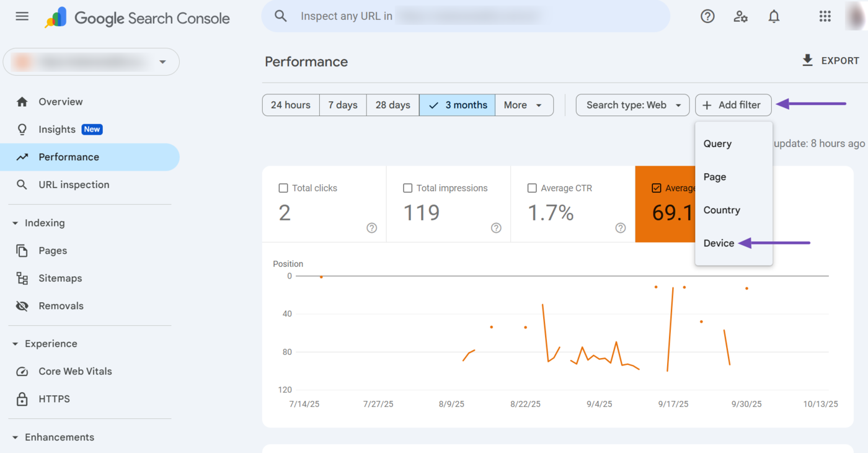Click the Export download icon
Image resolution: width=868 pixels, height=453 pixels.
coord(807,60)
